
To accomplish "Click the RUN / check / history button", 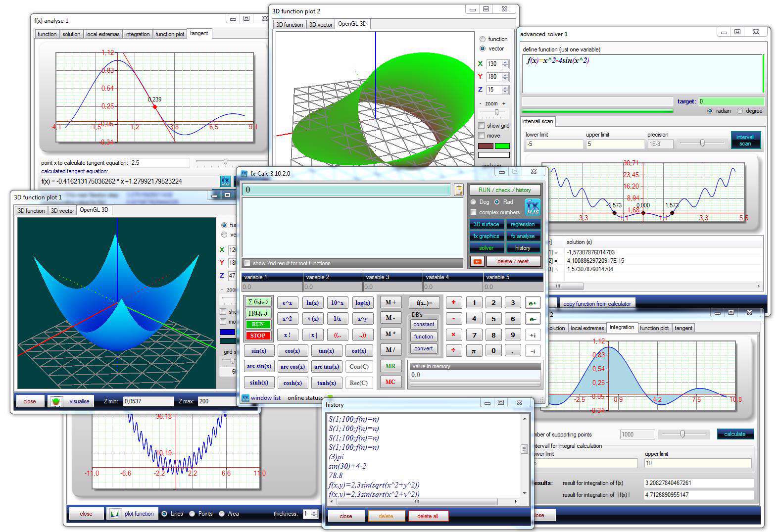I will click(x=504, y=190).
